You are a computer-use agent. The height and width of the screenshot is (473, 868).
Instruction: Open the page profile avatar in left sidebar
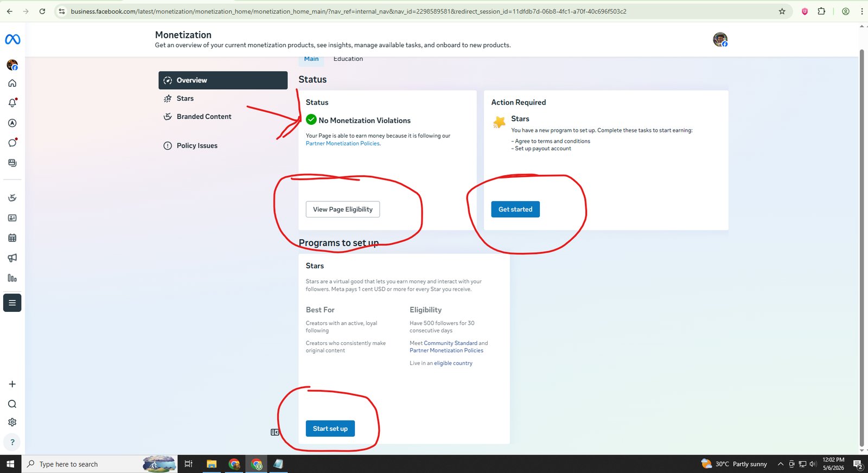pyautogui.click(x=12, y=65)
